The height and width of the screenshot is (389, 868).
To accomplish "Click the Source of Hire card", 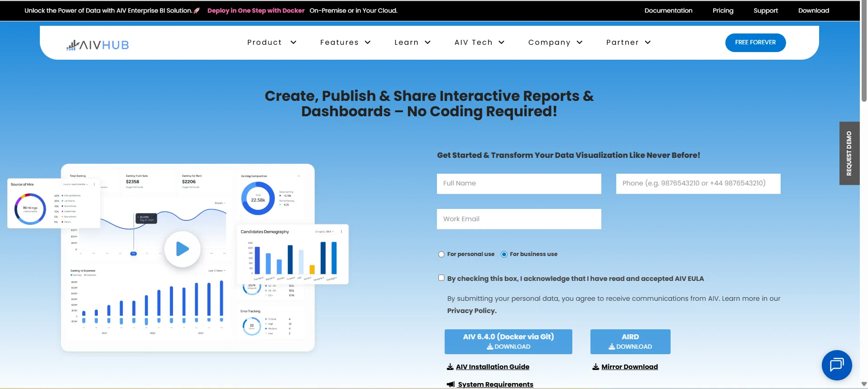I will [53, 203].
